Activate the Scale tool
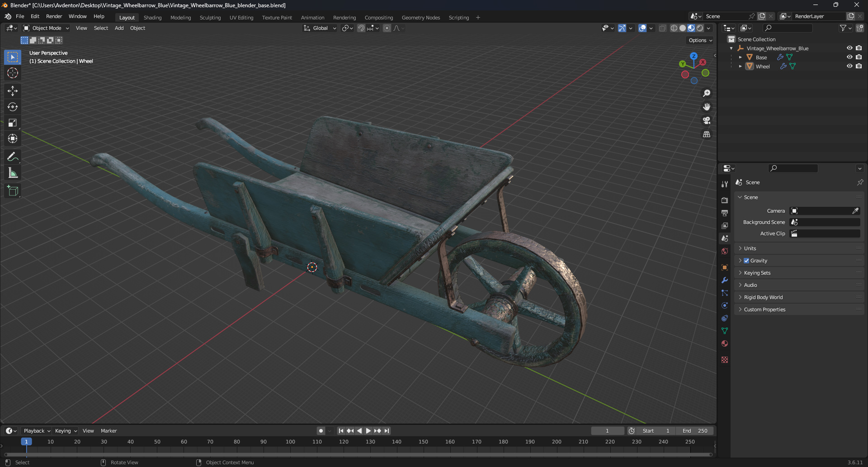This screenshot has height=467, width=868. coord(13,123)
